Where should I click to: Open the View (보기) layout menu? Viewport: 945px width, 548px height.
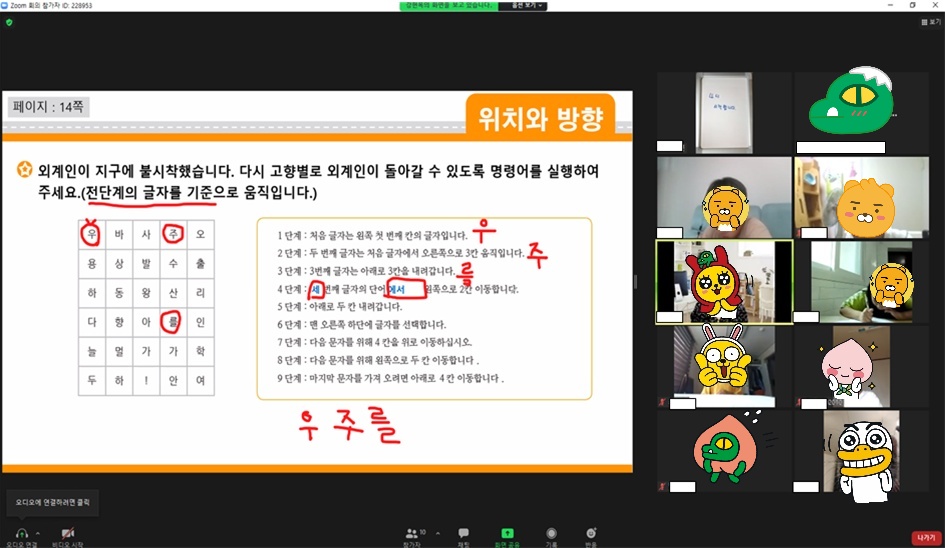click(931, 22)
